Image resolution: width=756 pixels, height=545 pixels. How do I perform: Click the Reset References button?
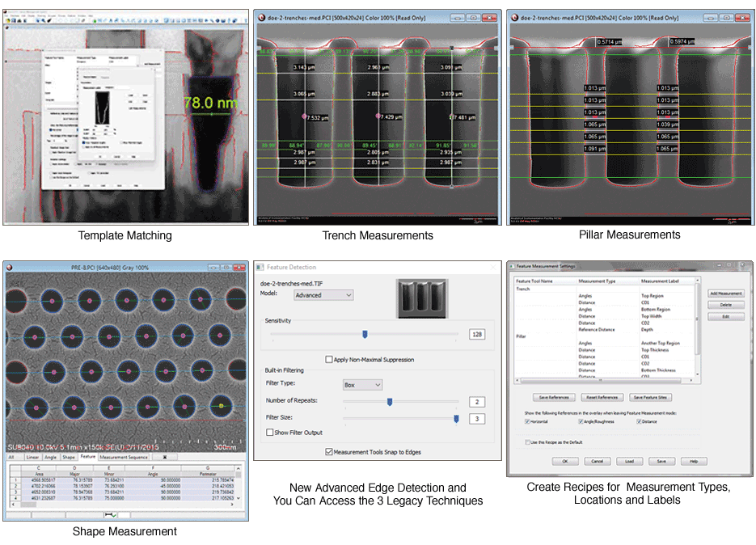pyautogui.click(x=602, y=397)
